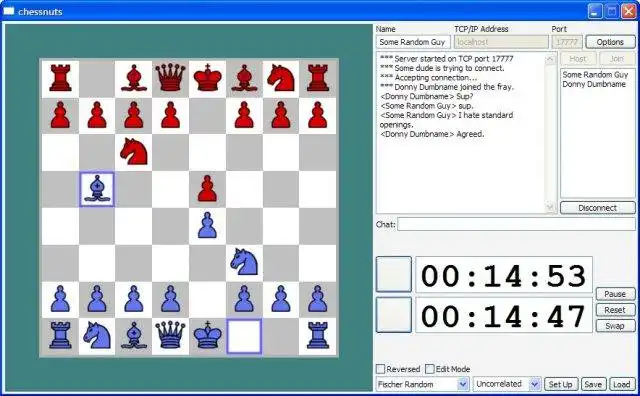Viewport: 640px width, 396px height.
Task: Minimize the chessnuts window
Action: 595,11
